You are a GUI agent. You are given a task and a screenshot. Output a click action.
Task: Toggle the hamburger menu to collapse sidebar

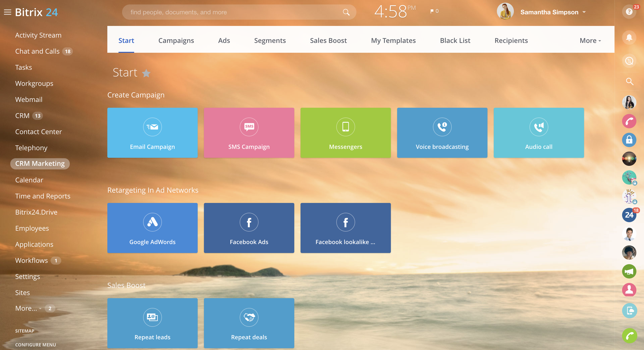(x=8, y=12)
